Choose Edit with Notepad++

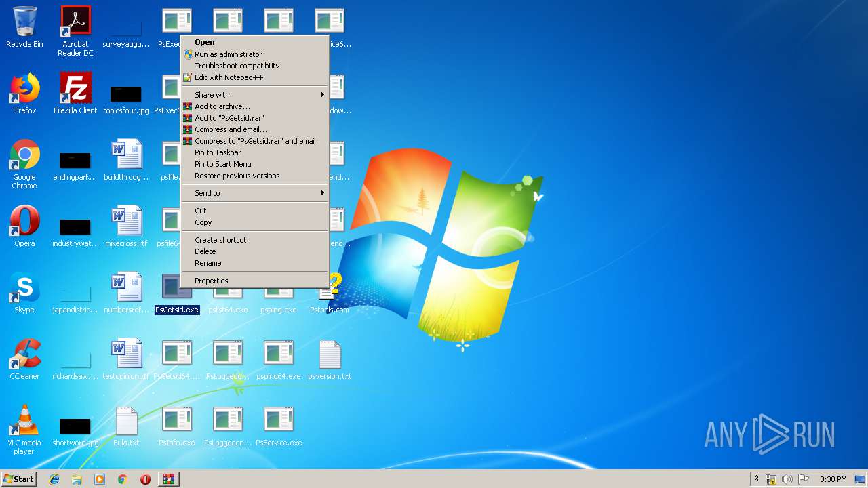coord(255,77)
